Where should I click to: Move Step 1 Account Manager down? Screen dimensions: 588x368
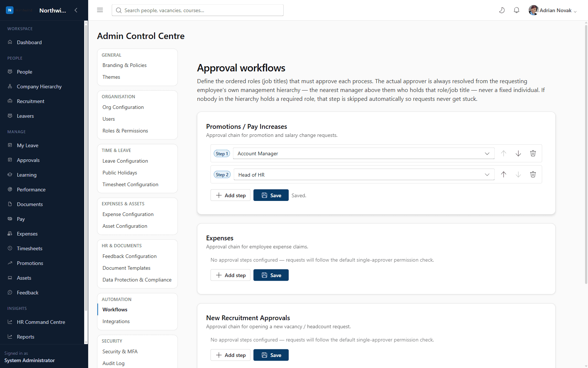click(518, 153)
